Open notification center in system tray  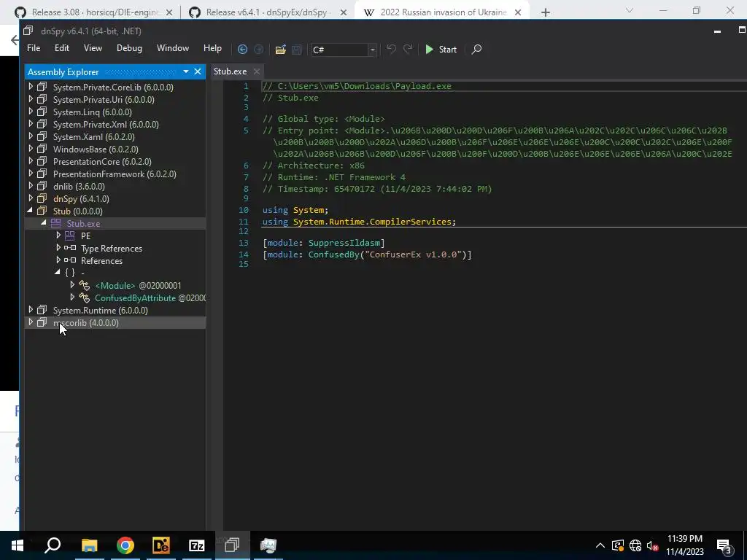[724, 545]
